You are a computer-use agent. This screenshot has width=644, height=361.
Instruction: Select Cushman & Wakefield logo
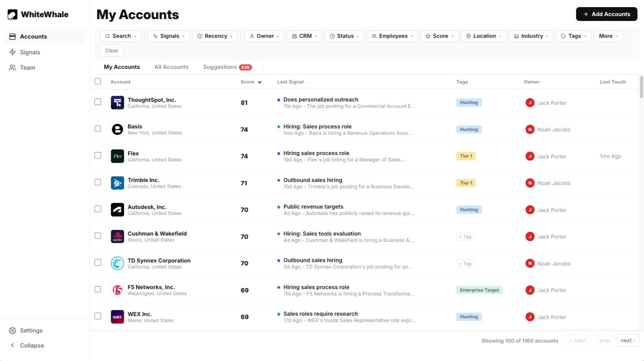pyautogui.click(x=117, y=236)
